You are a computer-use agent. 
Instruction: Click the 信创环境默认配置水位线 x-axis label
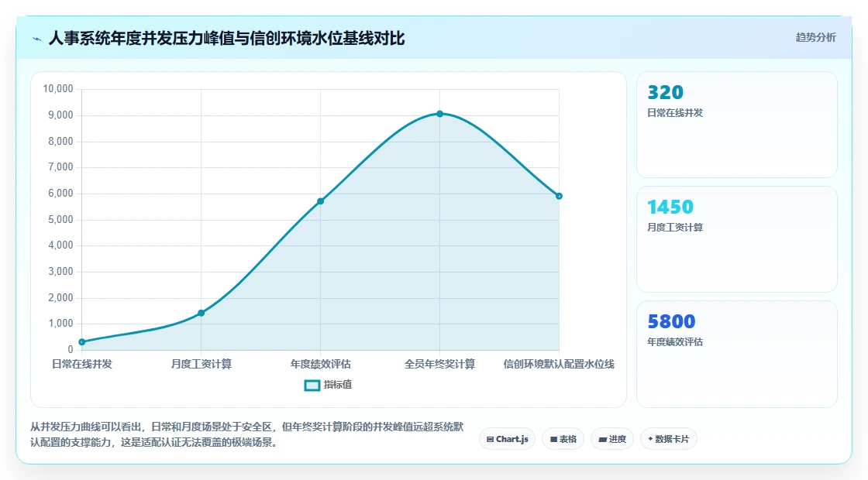559,364
